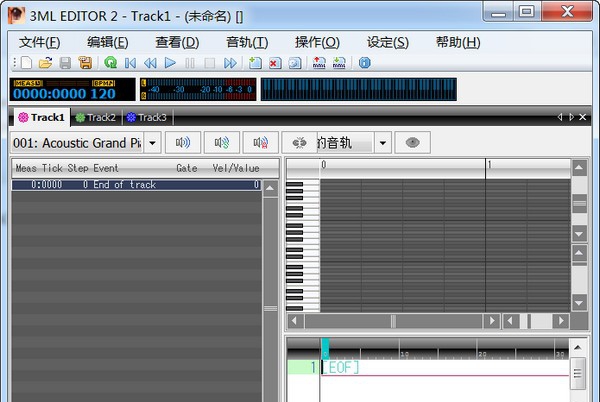Click the horizontal zoom right arrow

click(x=561, y=321)
